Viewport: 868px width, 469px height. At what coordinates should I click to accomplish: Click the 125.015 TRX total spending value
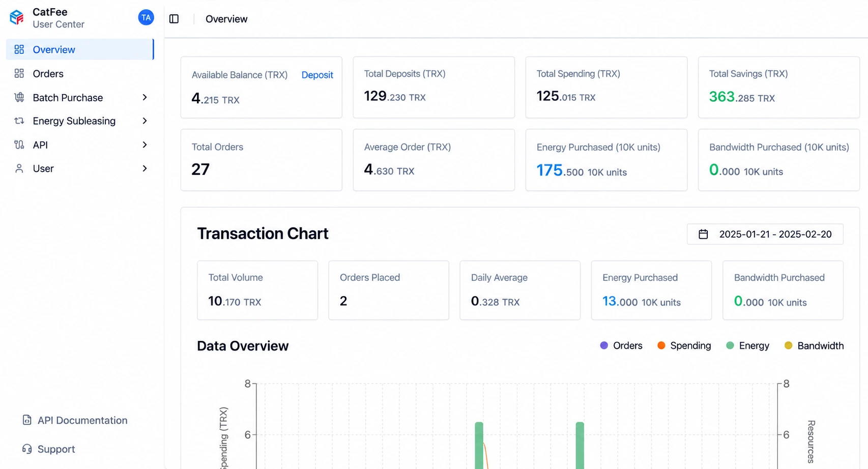[x=566, y=96]
